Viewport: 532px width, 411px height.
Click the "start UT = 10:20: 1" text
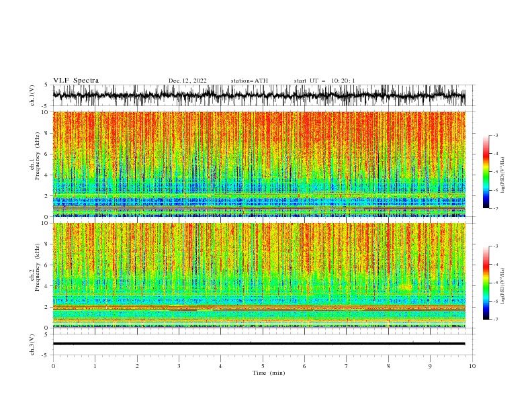click(324, 81)
